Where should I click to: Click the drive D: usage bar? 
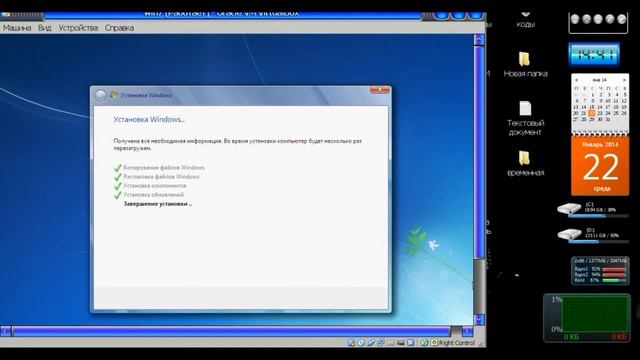[598, 242]
